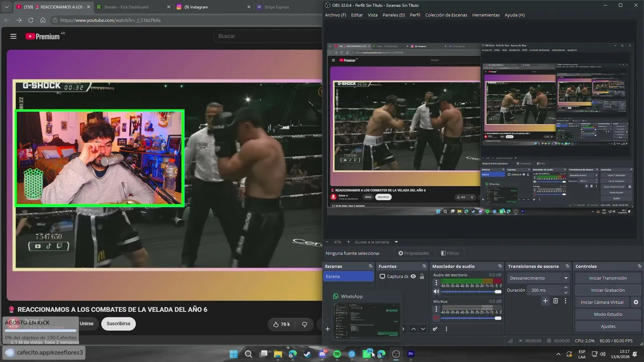Viewport: 644px width, 362px height.
Task: Open virtual camera settings gear
Action: coord(635,302)
